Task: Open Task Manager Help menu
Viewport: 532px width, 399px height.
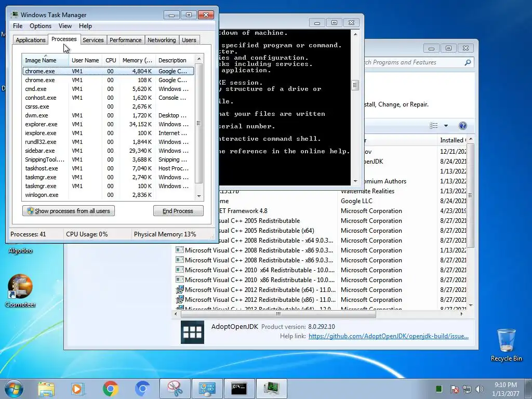Action: click(x=85, y=26)
